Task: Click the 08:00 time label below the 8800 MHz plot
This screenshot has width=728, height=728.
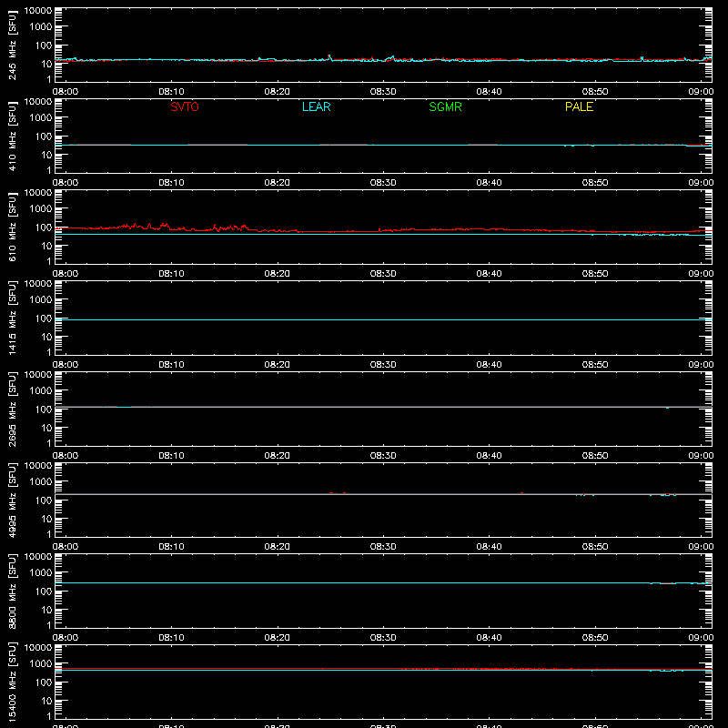Action: pyautogui.click(x=66, y=638)
